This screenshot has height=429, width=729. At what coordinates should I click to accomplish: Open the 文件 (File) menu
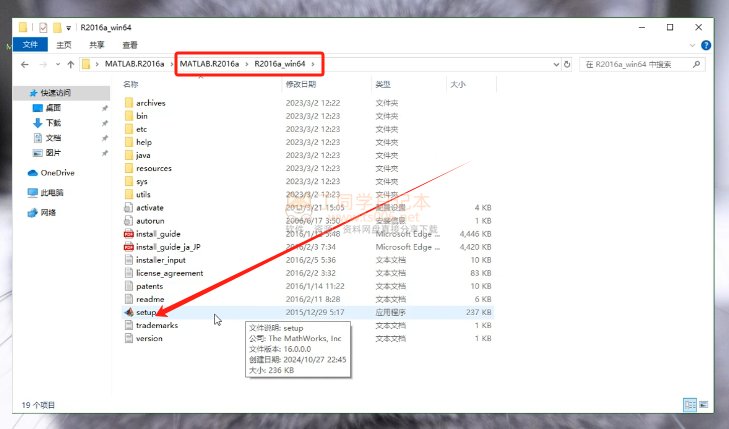pos(30,45)
